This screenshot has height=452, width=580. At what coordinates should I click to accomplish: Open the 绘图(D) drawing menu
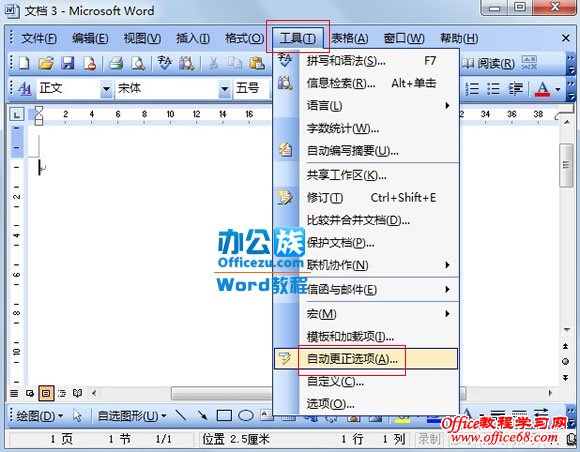(40, 416)
